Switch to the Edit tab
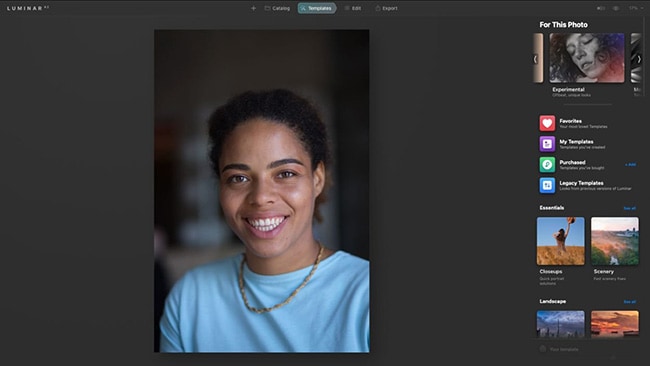650x366 pixels. (x=353, y=8)
